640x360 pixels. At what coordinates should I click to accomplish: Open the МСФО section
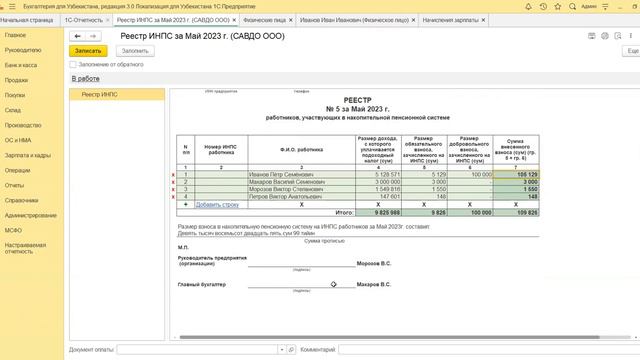tap(13, 231)
